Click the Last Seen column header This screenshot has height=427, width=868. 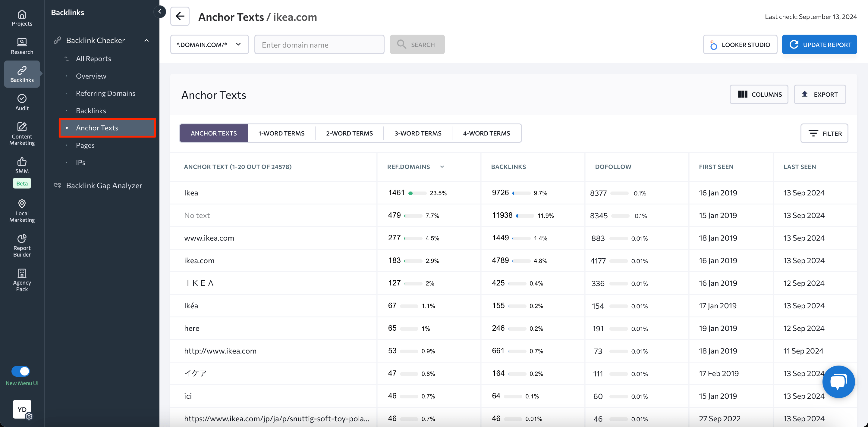click(x=799, y=167)
